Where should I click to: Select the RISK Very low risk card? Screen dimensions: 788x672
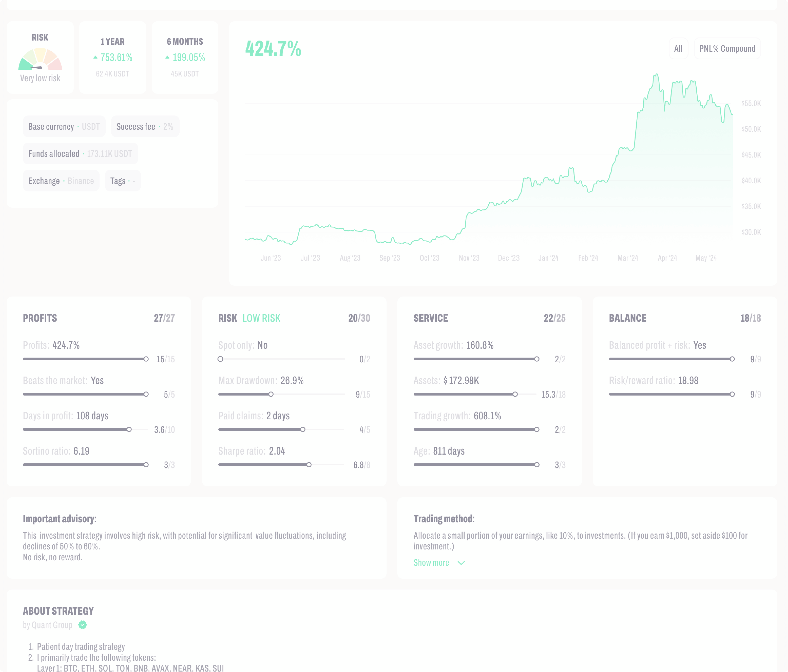40,57
